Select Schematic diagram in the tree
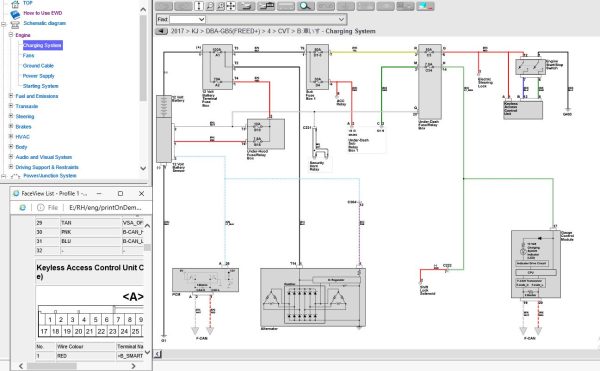600x371 pixels. 44,23
